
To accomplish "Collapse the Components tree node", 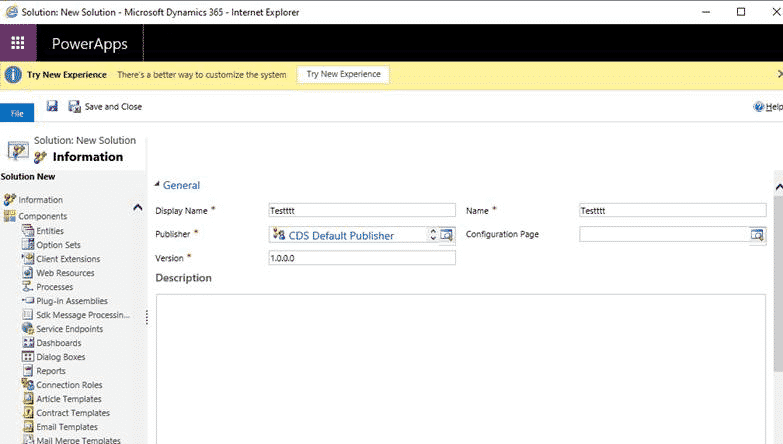I will [x=138, y=207].
